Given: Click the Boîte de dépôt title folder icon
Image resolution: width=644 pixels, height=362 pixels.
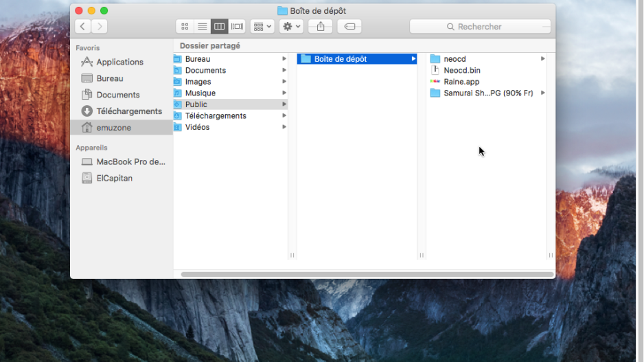Looking at the screenshot, I should pyautogui.click(x=282, y=11).
